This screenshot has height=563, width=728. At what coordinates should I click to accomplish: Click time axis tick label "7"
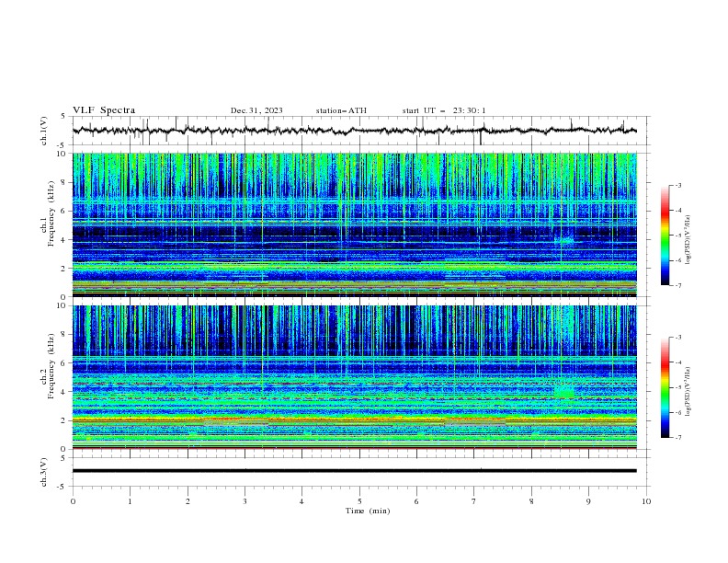(474, 501)
